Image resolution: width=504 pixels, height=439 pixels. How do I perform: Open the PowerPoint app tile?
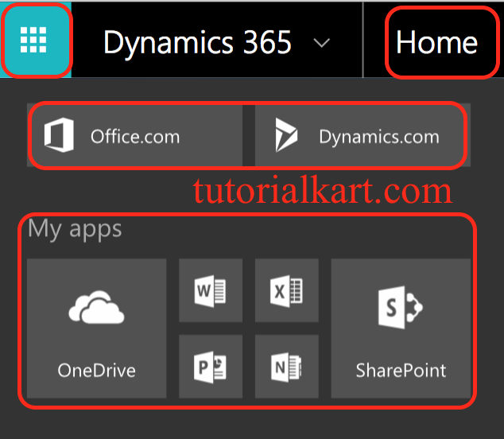point(211,367)
